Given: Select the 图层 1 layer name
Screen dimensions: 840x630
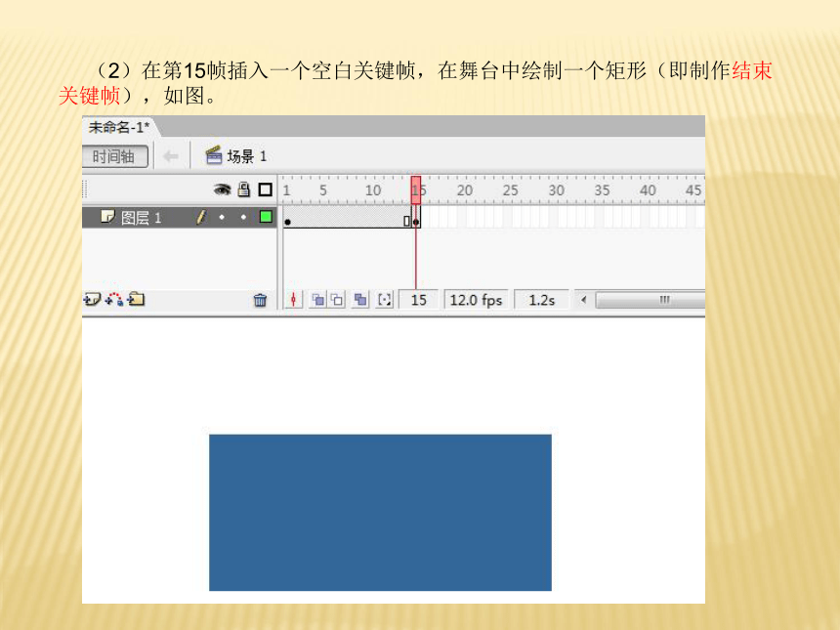Looking at the screenshot, I should click(141, 218).
